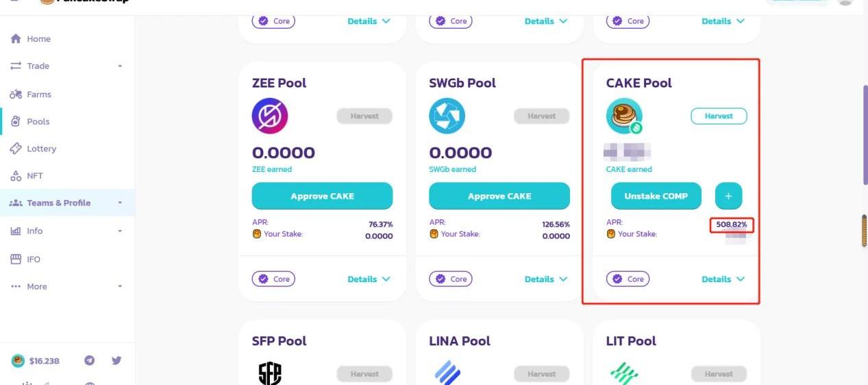Image resolution: width=868 pixels, height=385 pixels.
Task: Open the NFT section
Action: (x=34, y=176)
